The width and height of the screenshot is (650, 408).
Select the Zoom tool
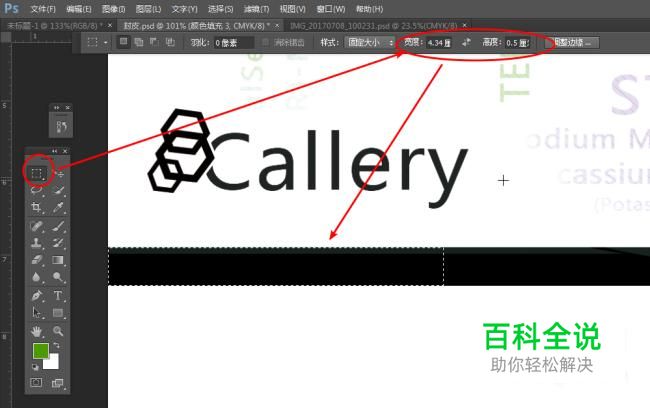point(58,331)
